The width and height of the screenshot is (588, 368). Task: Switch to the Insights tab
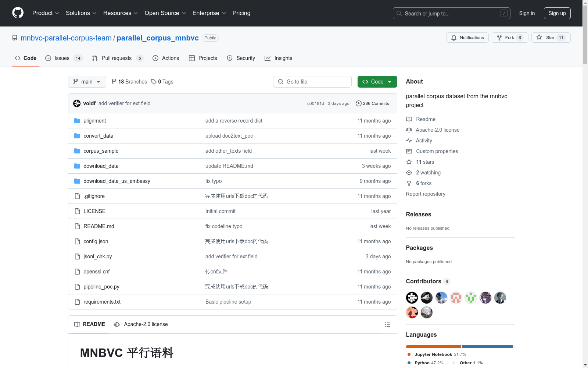tap(279, 58)
